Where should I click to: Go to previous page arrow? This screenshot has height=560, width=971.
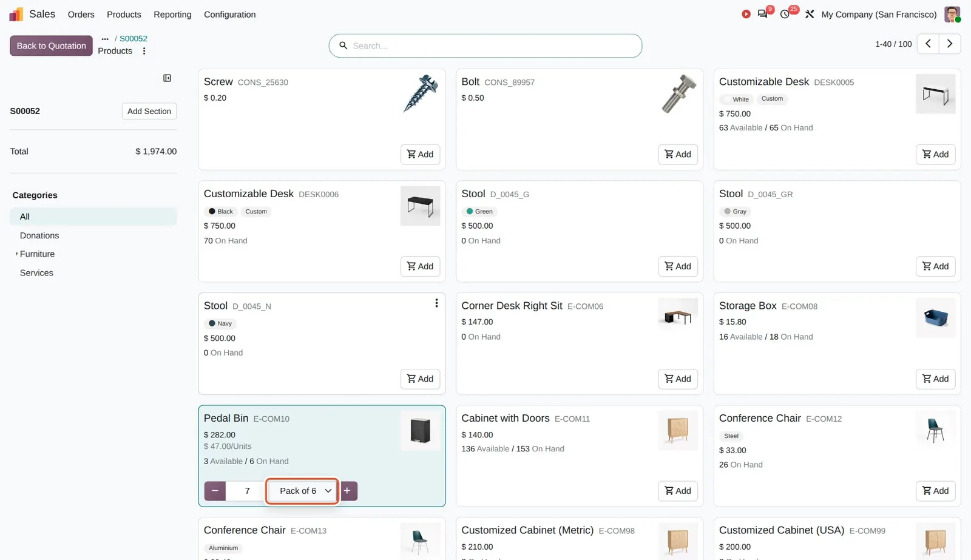(928, 44)
